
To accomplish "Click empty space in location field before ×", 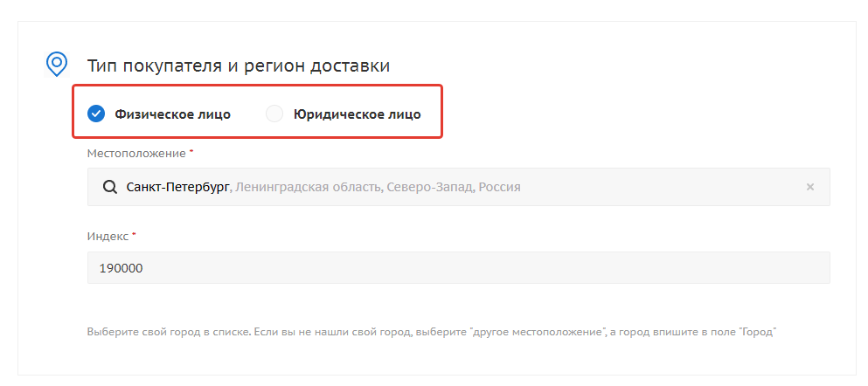I will tap(664, 187).
